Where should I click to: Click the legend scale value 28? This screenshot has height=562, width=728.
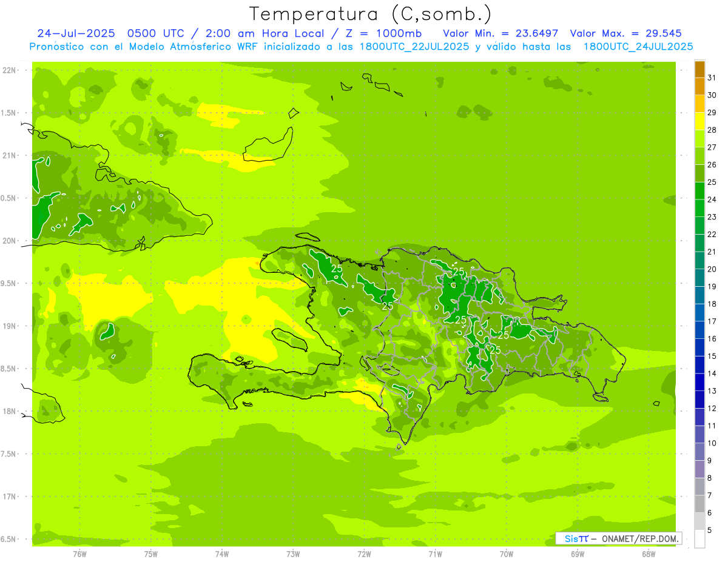pyautogui.click(x=712, y=130)
